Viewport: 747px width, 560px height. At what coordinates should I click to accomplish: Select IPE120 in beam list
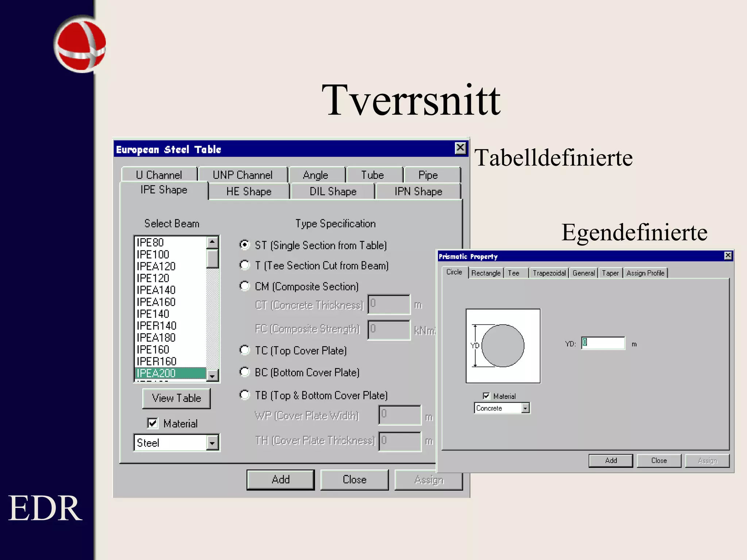click(x=170, y=278)
